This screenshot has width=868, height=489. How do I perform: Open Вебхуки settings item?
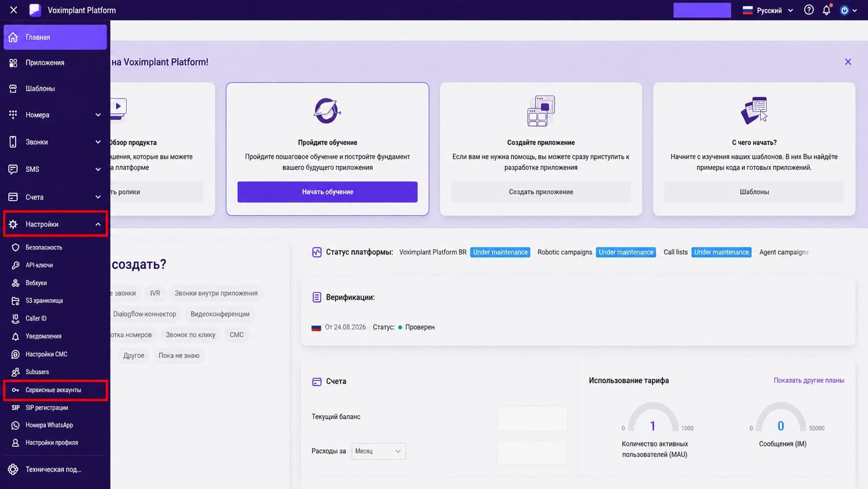coord(55,283)
